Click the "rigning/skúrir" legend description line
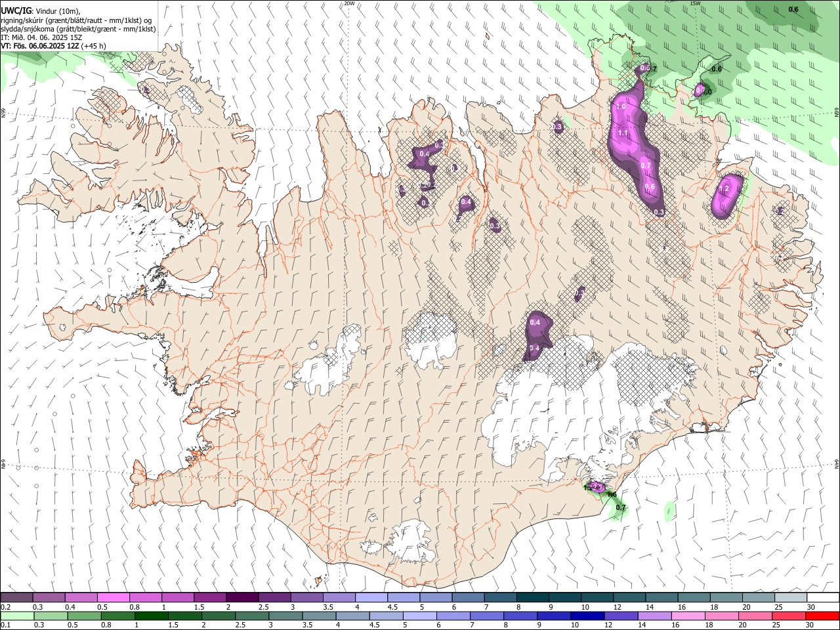 pos(76,20)
